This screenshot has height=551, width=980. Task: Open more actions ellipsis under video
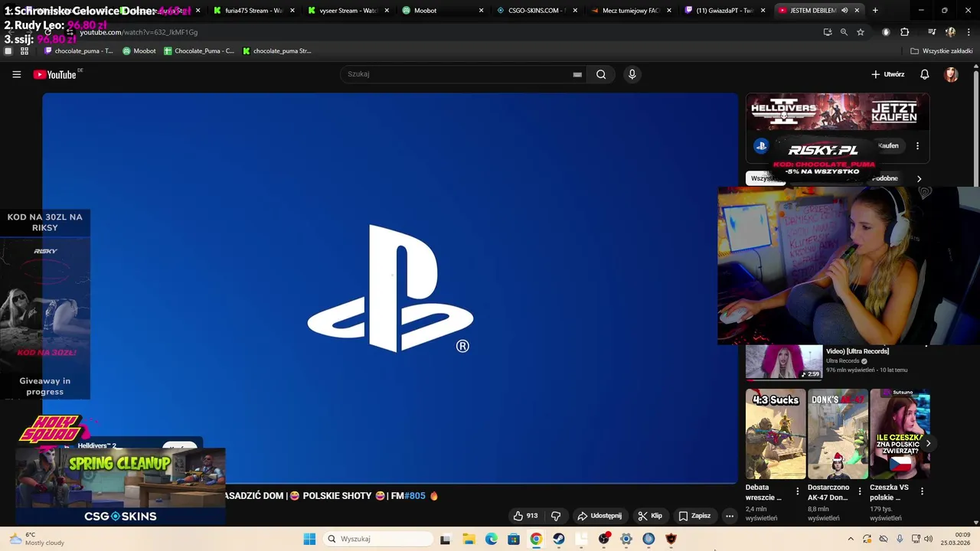tap(730, 516)
